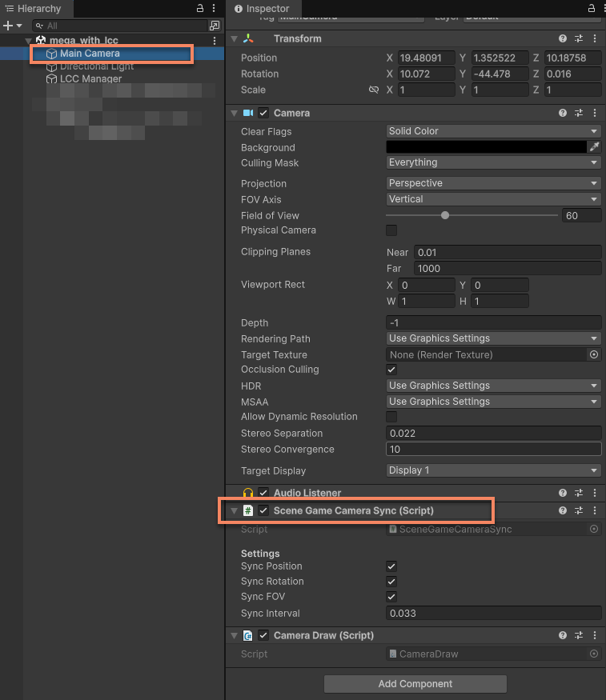Open Transform help reference
606x700 pixels.
tap(563, 38)
